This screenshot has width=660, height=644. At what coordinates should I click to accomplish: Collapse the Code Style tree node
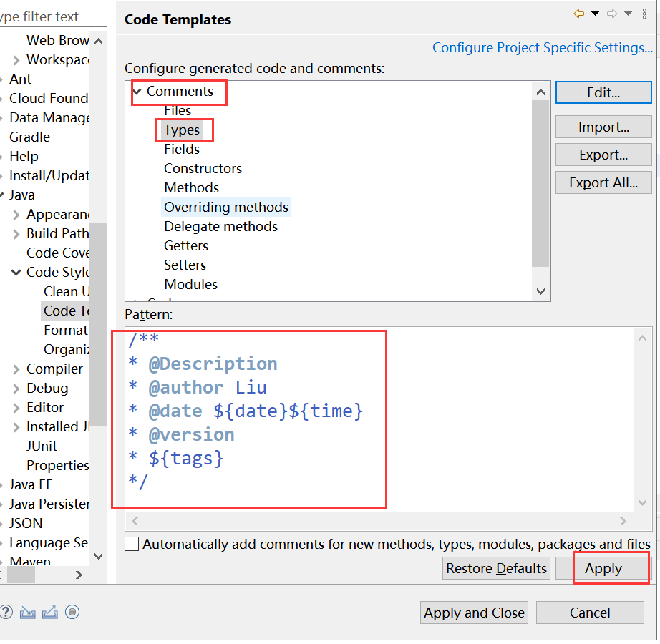[16, 273]
